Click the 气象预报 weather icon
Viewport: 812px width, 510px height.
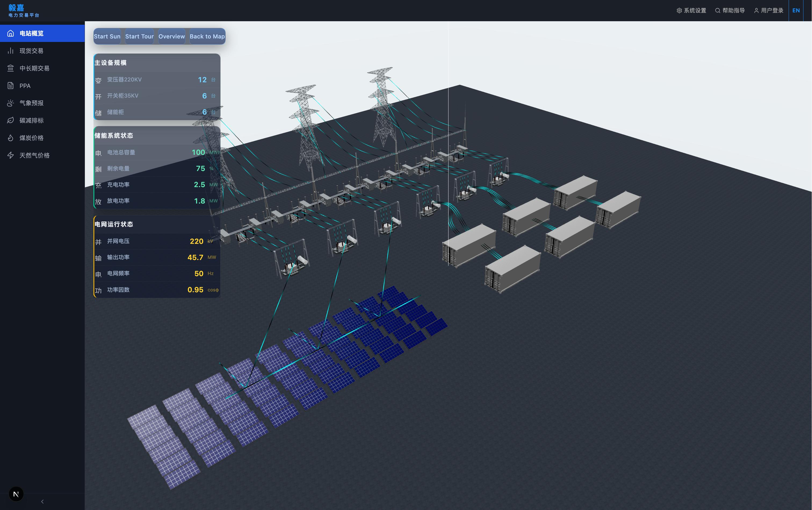[10, 103]
